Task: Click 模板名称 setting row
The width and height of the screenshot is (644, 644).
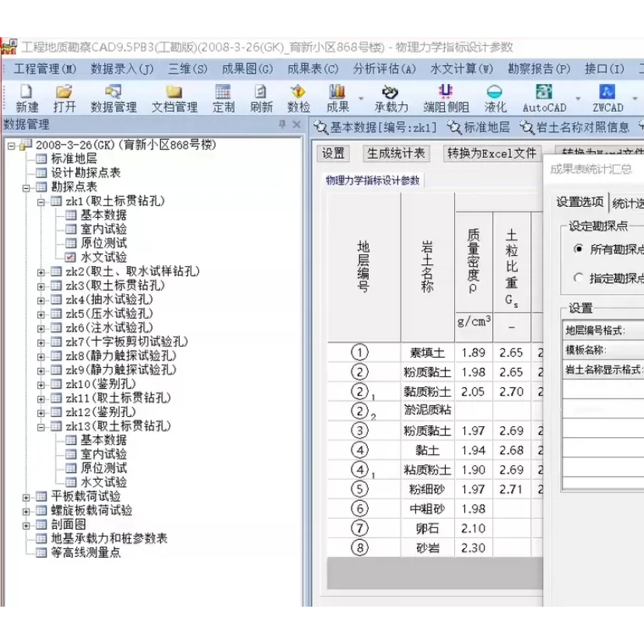Action: (x=603, y=350)
